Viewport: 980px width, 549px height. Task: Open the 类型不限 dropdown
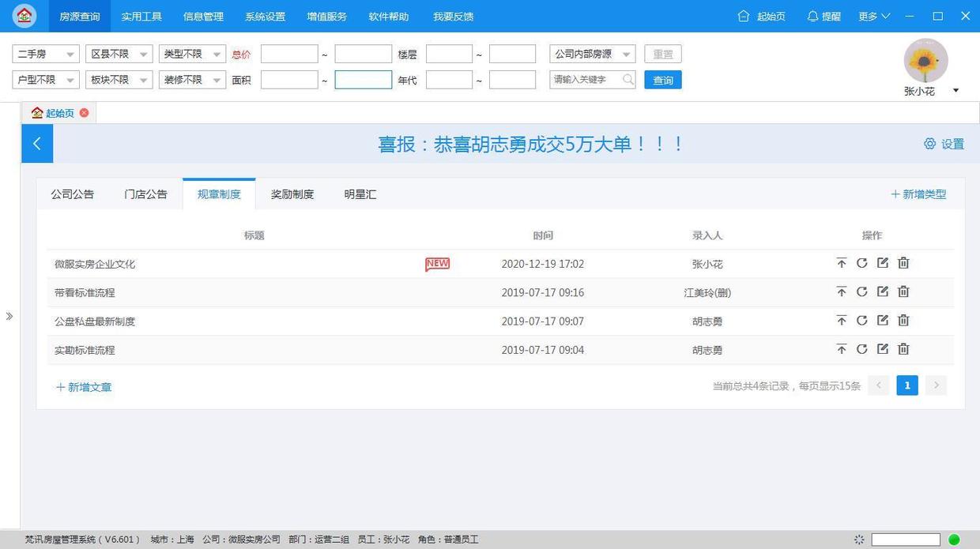tap(191, 54)
